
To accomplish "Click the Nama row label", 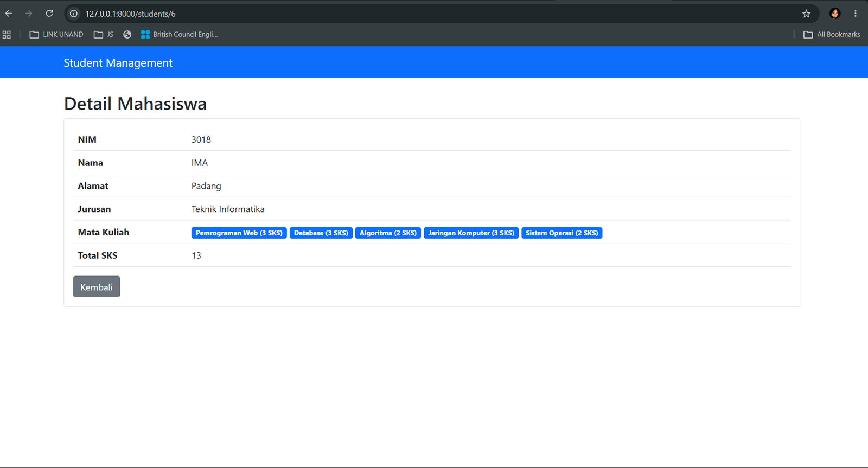I will pyautogui.click(x=91, y=163).
